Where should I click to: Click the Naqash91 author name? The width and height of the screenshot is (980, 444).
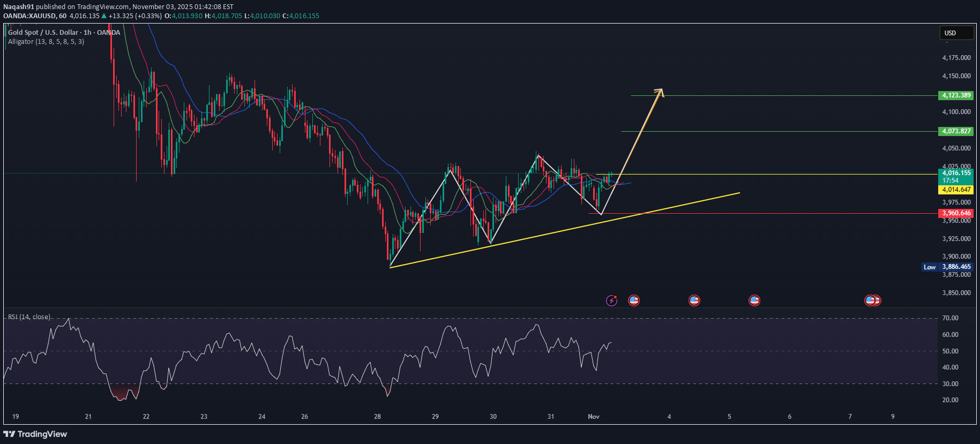[19, 7]
